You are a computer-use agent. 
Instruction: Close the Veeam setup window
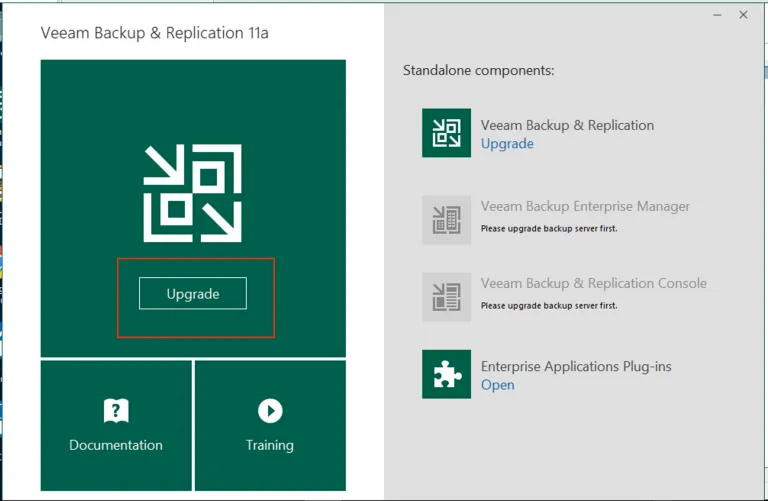743,15
